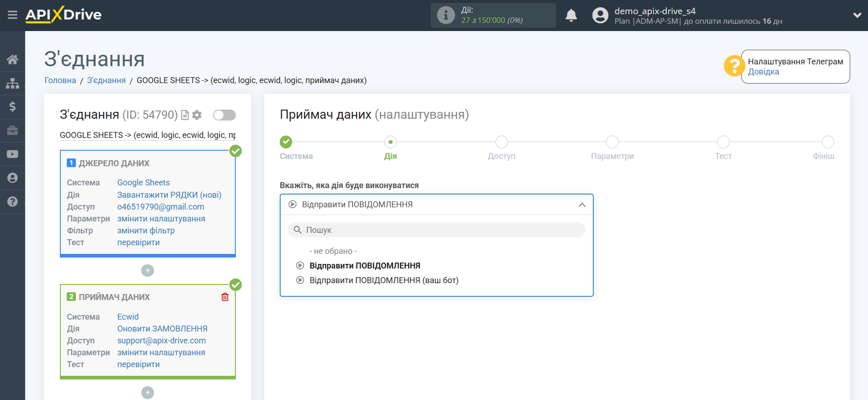Go to the Фініш step
This screenshot has width=868, height=400.
coord(828,142)
